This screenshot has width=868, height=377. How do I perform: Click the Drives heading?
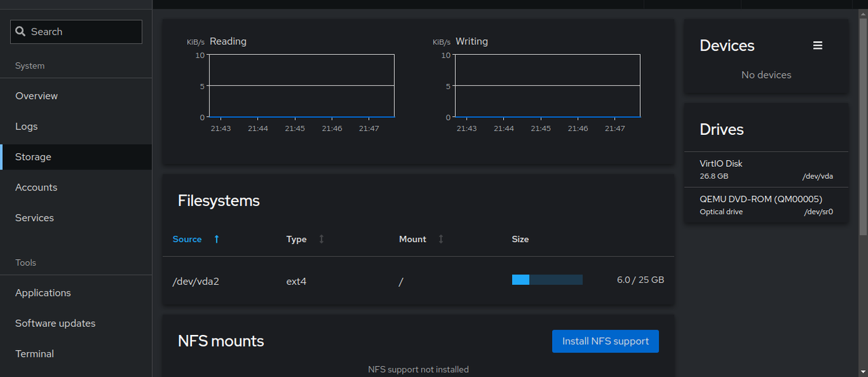722,130
